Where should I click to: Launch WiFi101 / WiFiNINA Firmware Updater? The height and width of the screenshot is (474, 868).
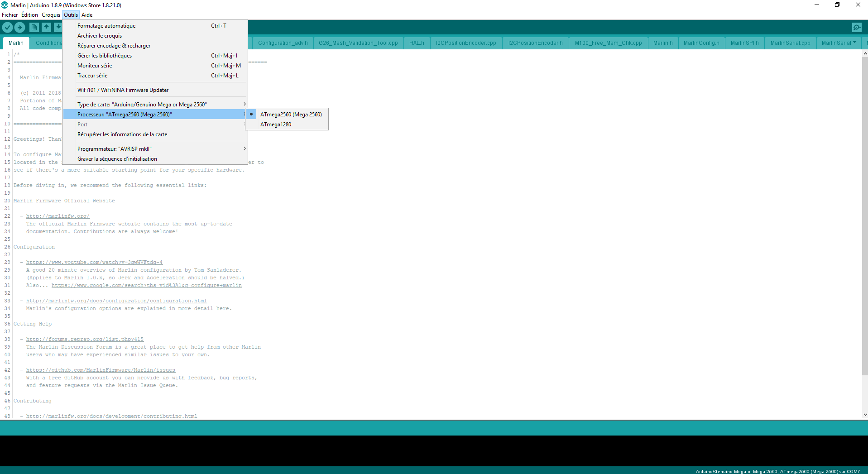(155, 90)
